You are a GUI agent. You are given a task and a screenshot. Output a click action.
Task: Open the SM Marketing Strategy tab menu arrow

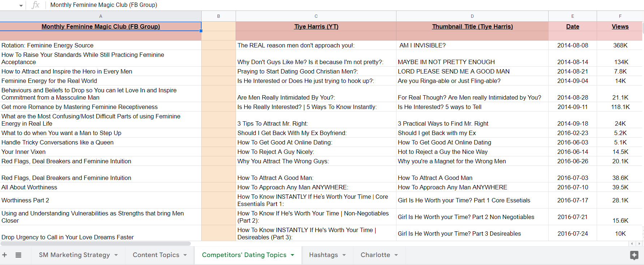pos(116,255)
